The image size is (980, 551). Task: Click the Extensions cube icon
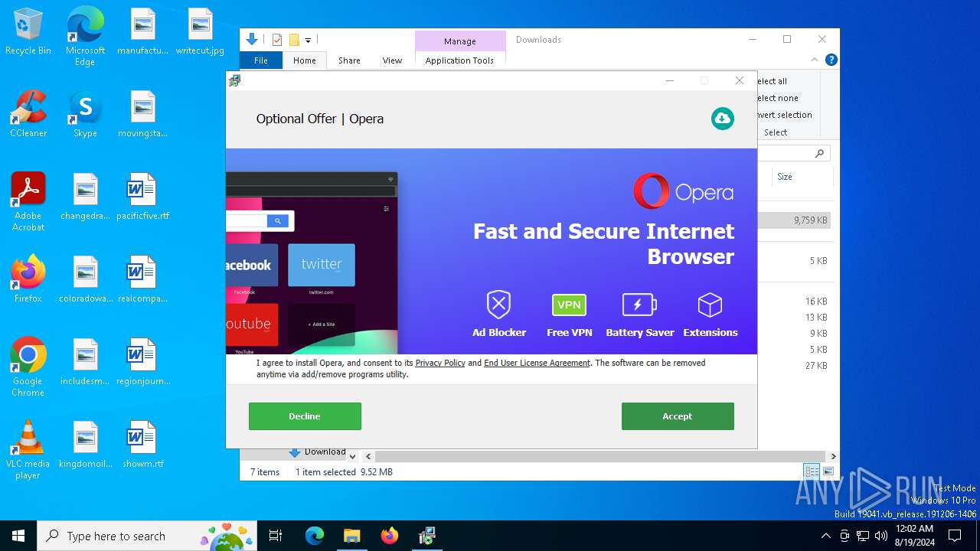[710, 305]
